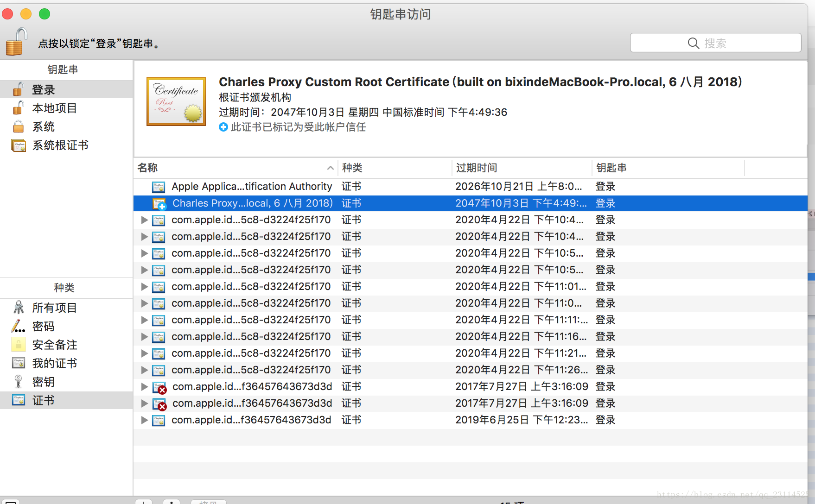The height and width of the screenshot is (504, 815).
Task: Expand the certificate expiring 下午11:26
Action: pyautogui.click(x=144, y=370)
